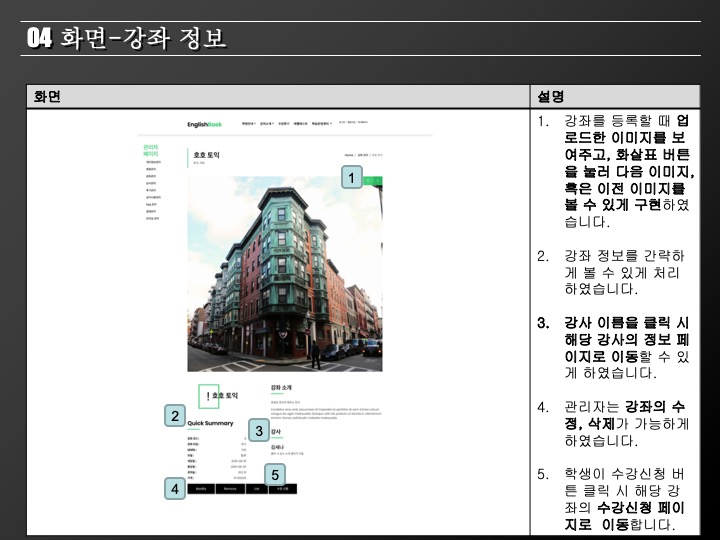Viewport: 720px width, 540px height.
Task: Click the EnglishBook logo
Action: (x=204, y=124)
